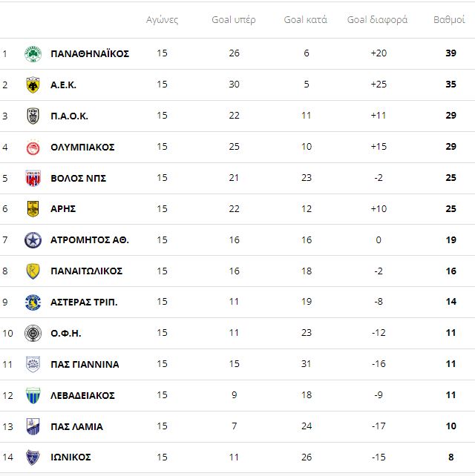475x476 pixels.
Task: Click the Aris yellow shield crest
Action: tap(33, 209)
